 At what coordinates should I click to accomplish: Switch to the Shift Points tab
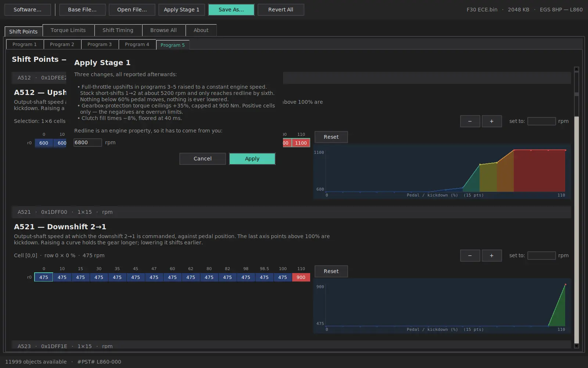tap(24, 32)
